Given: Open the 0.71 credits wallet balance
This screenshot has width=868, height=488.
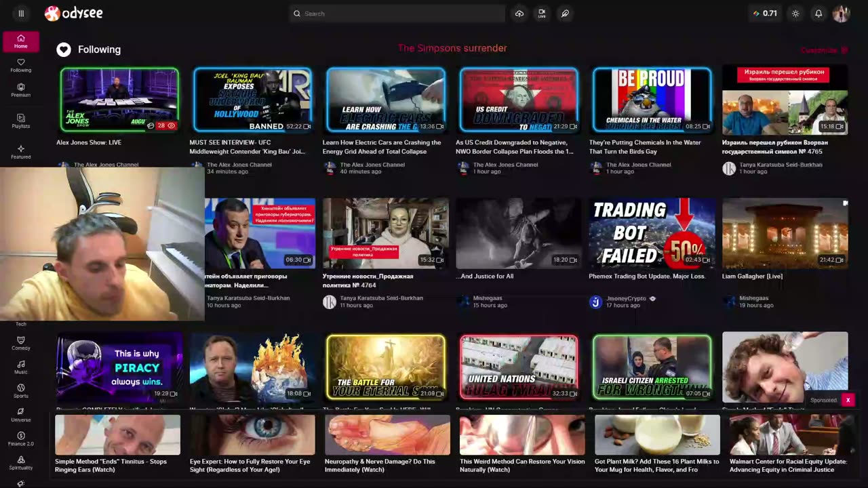Looking at the screenshot, I should tap(765, 14).
